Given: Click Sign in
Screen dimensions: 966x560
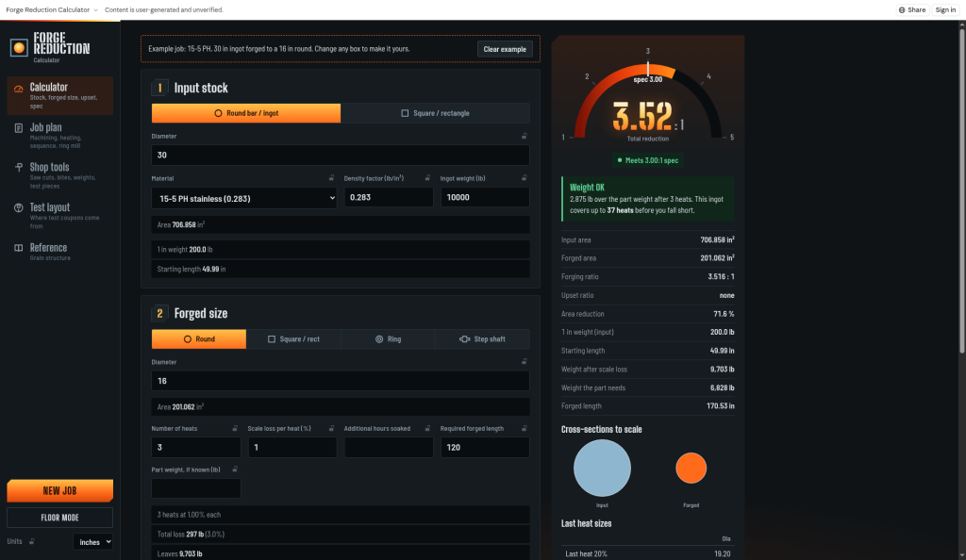Looking at the screenshot, I should click(945, 9).
